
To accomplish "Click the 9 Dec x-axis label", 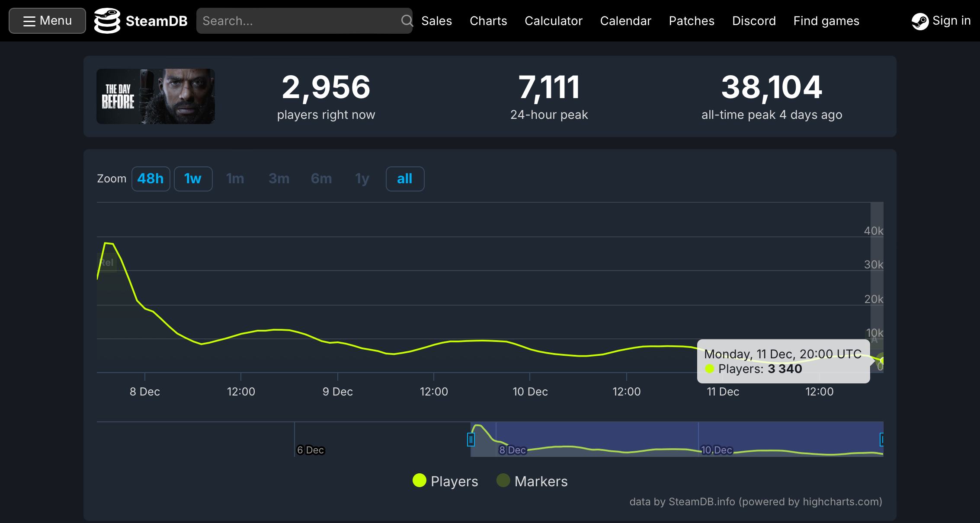I will click(x=338, y=392).
